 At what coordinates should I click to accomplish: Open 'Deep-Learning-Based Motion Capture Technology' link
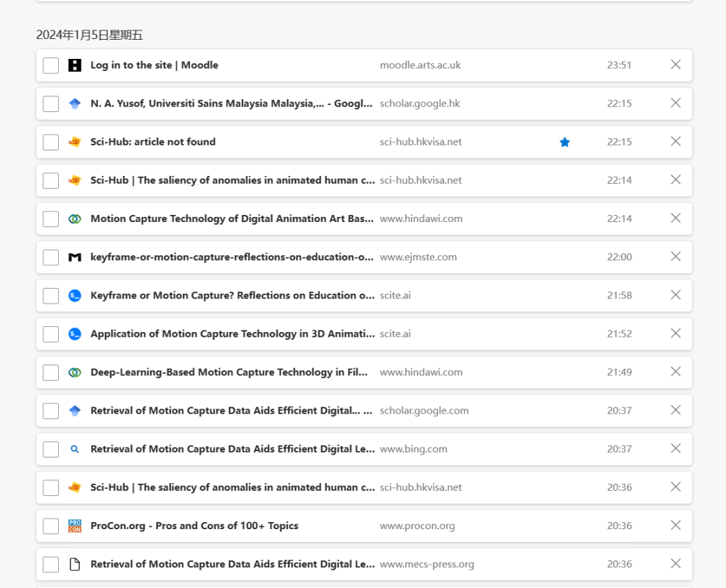229,372
